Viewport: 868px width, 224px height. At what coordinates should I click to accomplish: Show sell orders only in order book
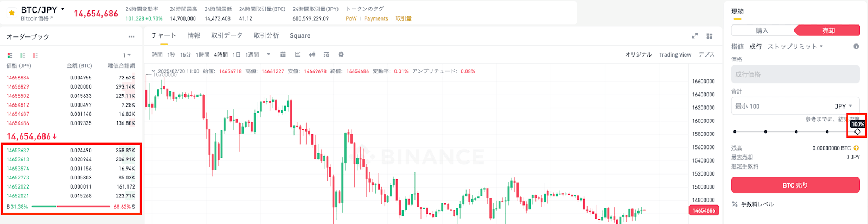click(x=35, y=55)
